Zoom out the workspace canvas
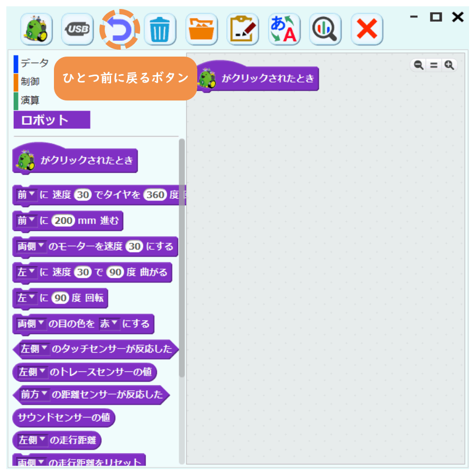 coord(419,65)
